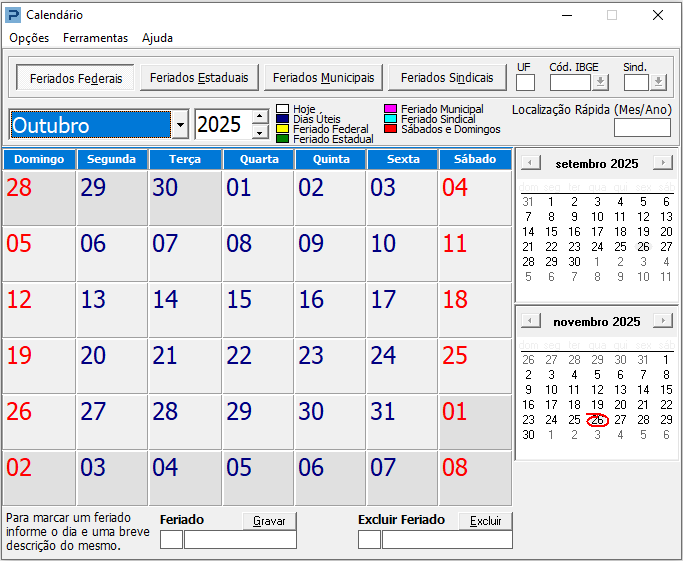Decrease the year 2025 with down arrow
This screenshot has height=561, width=683.
pos(260,132)
